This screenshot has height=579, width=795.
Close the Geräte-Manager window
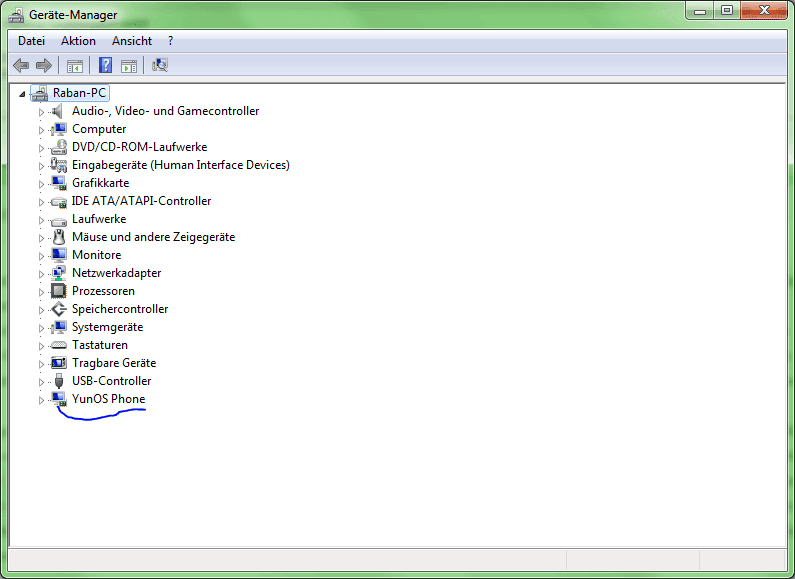click(x=764, y=11)
